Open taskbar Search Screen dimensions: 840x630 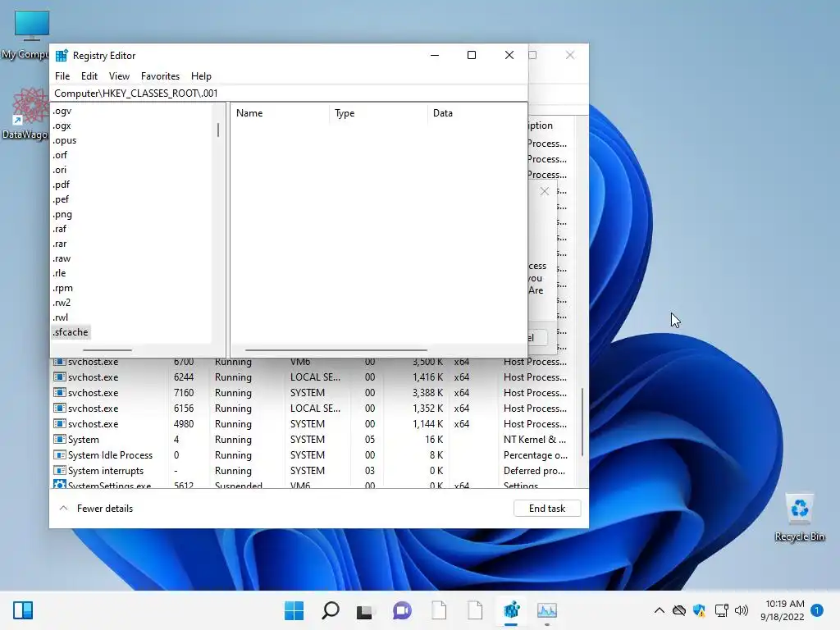click(x=330, y=610)
